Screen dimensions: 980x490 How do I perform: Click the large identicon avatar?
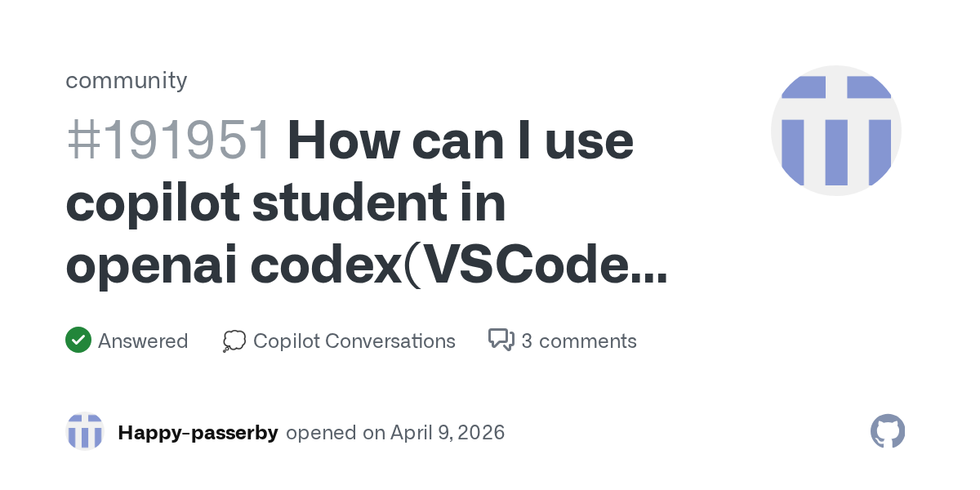click(835, 131)
